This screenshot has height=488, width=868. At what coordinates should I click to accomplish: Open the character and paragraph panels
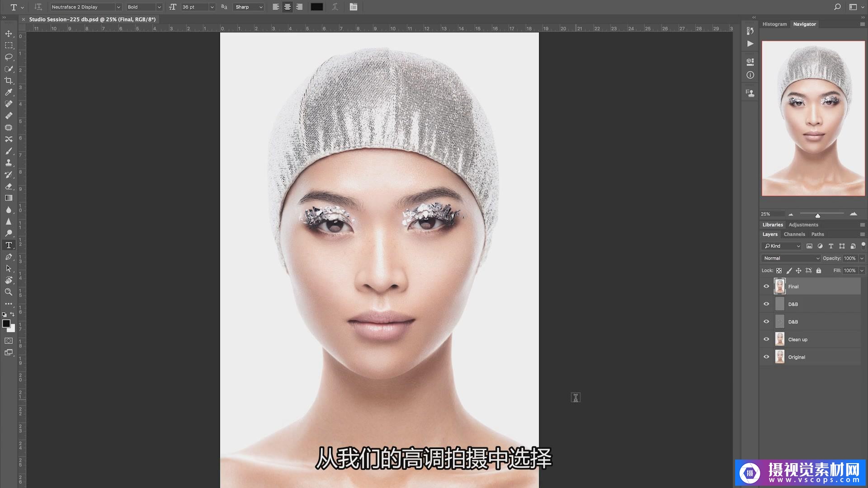click(x=354, y=7)
